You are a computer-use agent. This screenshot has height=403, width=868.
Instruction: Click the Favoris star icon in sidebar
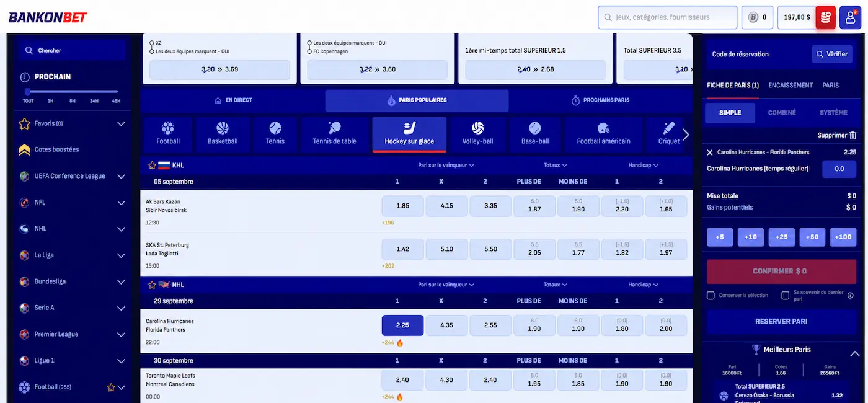point(24,123)
